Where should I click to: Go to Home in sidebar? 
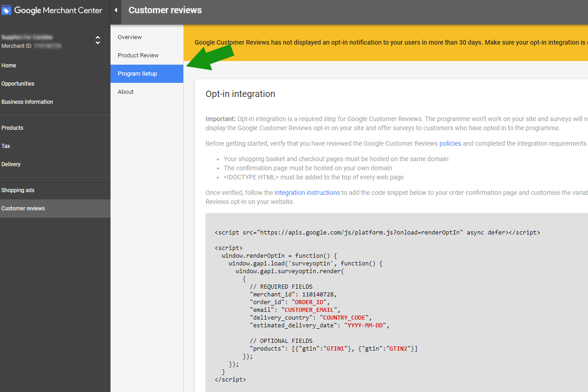pyautogui.click(x=9, y=66)
